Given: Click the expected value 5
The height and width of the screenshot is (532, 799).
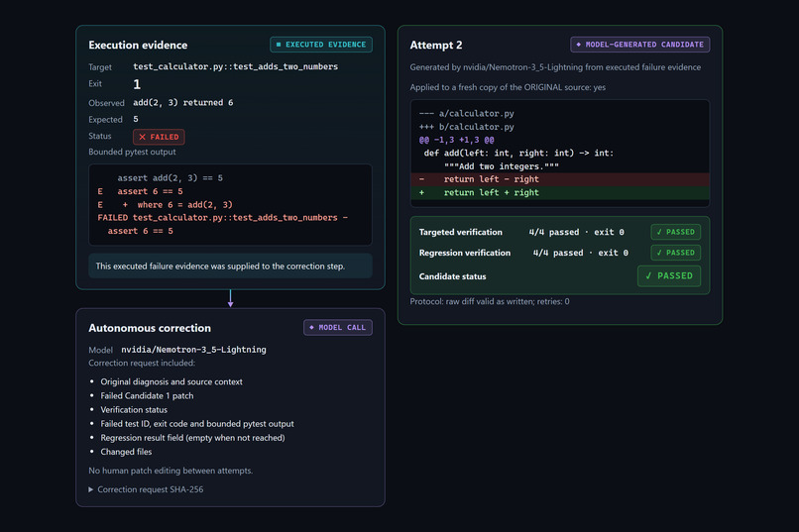Looking at the screenshot, I should pyautogui.click(x=136, y=119).
